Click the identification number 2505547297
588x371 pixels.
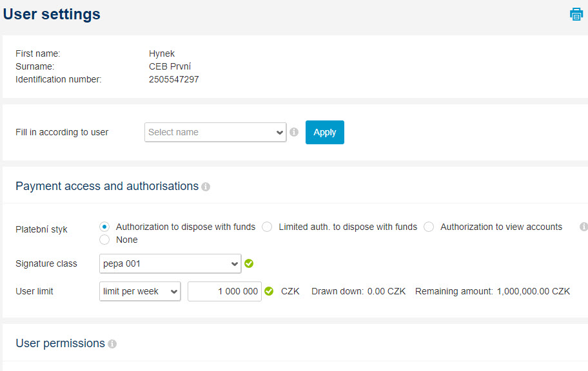(173, 79)
